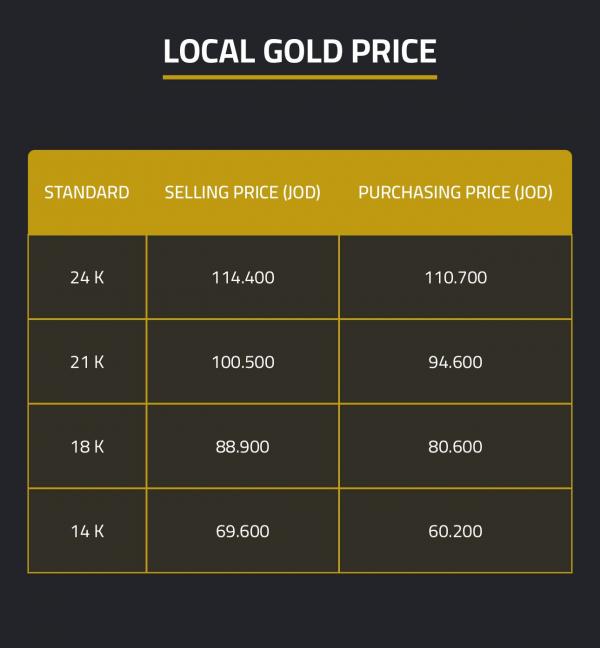Screen dimensions: 600x648
Task: Click the 88.900 selling price value
Action: click(x=243, y=447)
